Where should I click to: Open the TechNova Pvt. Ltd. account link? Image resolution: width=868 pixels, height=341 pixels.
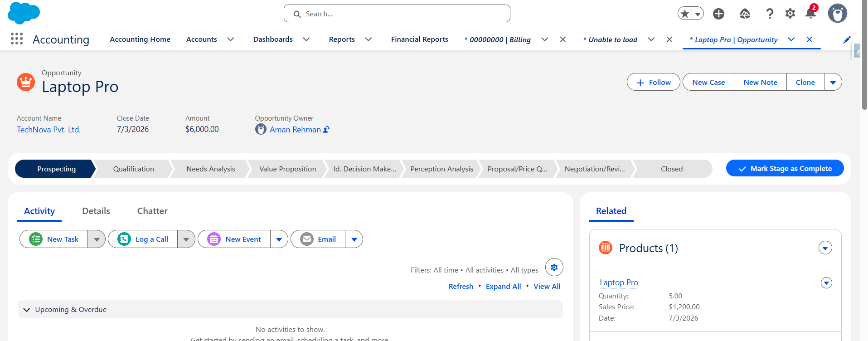point(48,130)
